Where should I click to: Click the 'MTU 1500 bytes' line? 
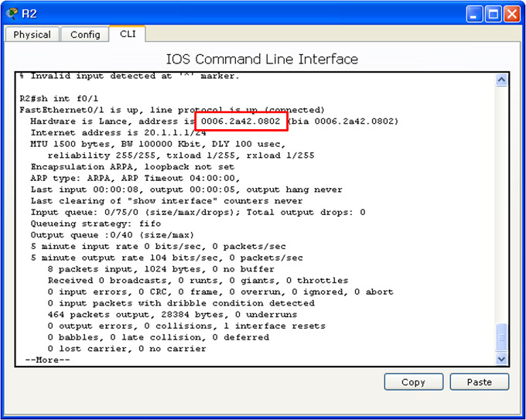click(158, 144)
